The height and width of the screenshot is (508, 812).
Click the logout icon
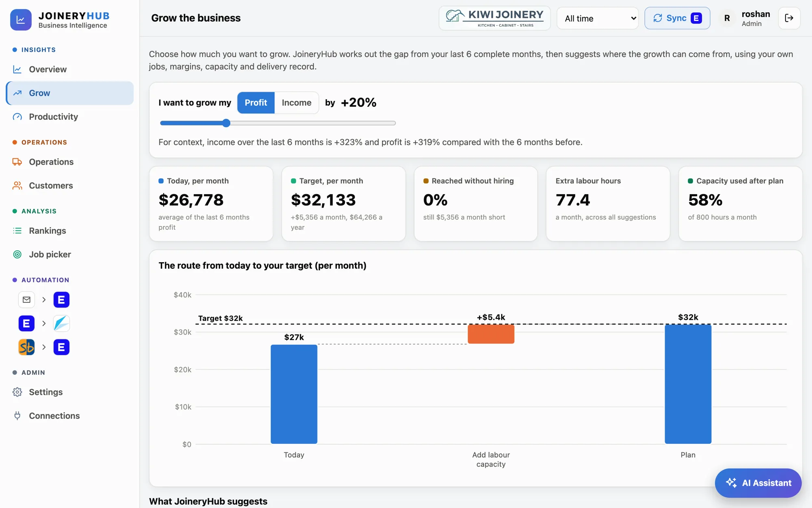[x=789, y=18]
